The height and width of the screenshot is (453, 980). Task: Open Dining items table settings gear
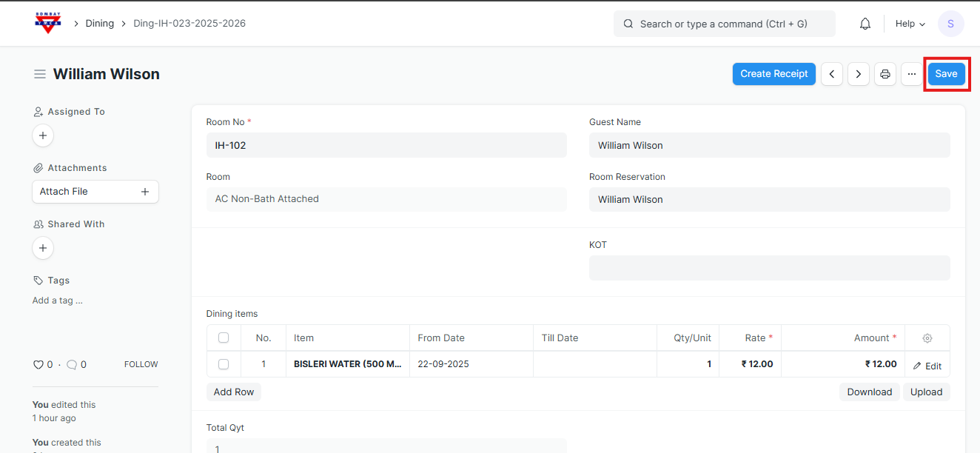(x=927, y=338)
